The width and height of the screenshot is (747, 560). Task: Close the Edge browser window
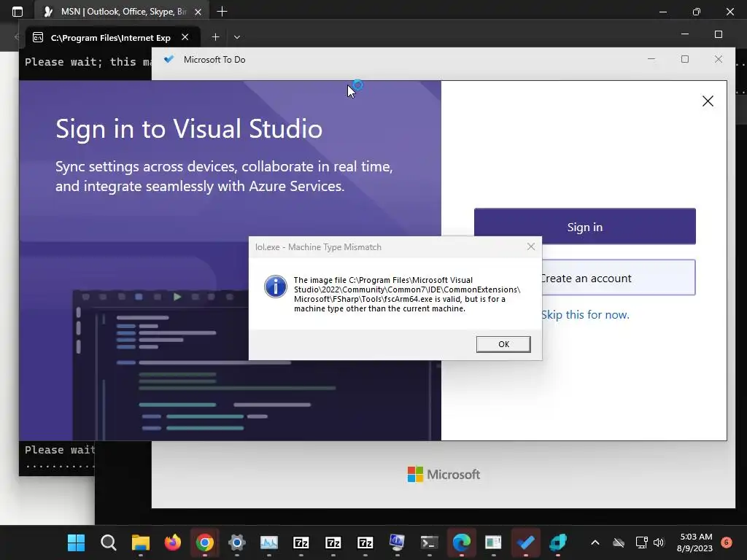[729, 12]
